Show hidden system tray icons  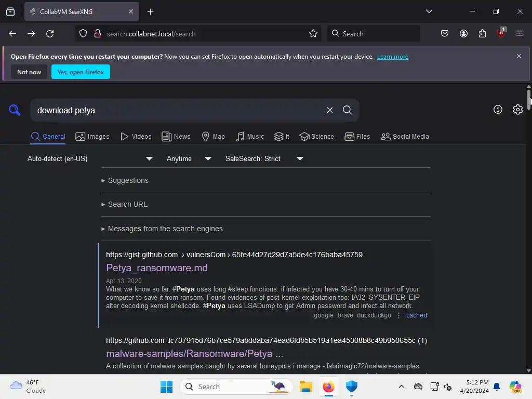[x=402, y=387]
